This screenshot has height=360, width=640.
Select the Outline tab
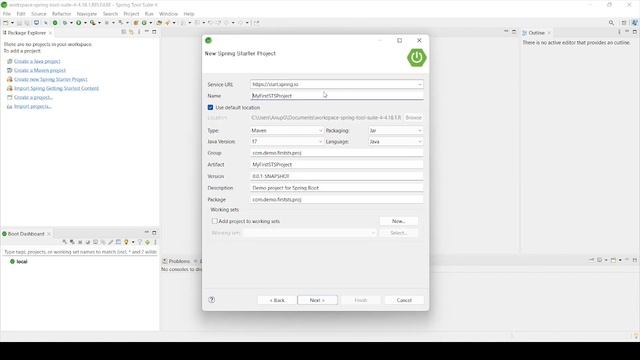point(536,33)
